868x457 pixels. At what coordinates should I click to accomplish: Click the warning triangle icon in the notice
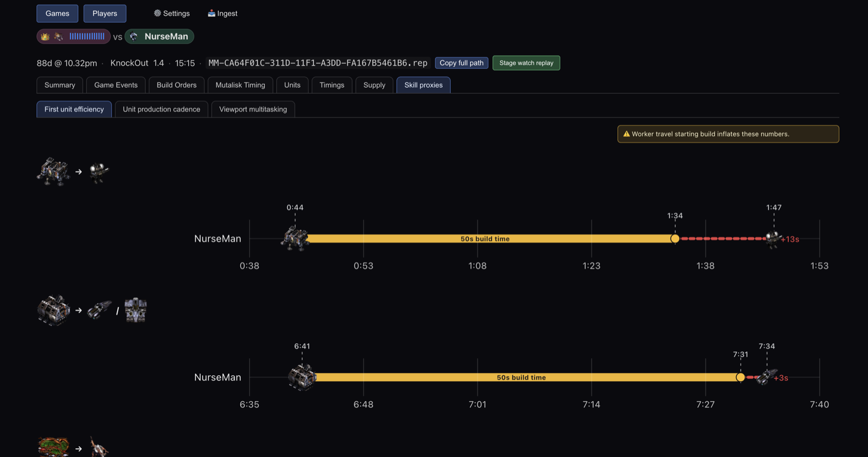pyautogui.click(x=627, y=134)
